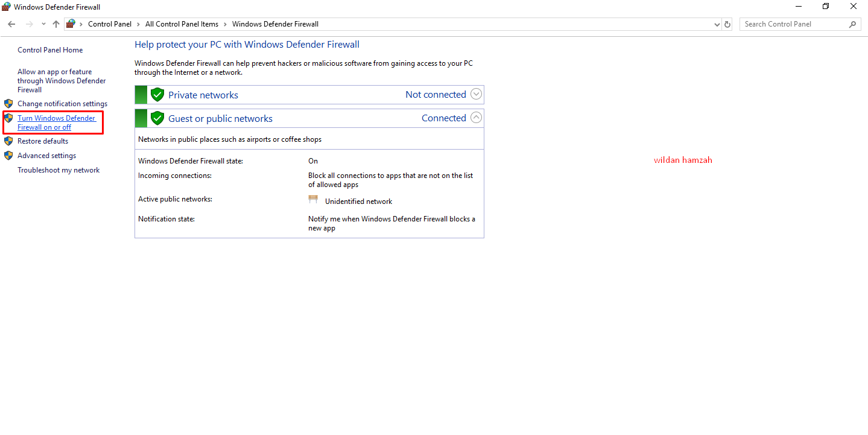Expand the chevron after All Control Panel Items
The height and width of the screenshot is (435, 868).
[x=226, y=24]
